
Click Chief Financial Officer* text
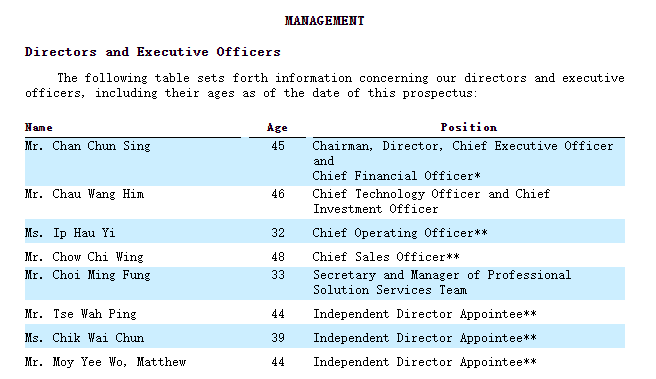396,176
